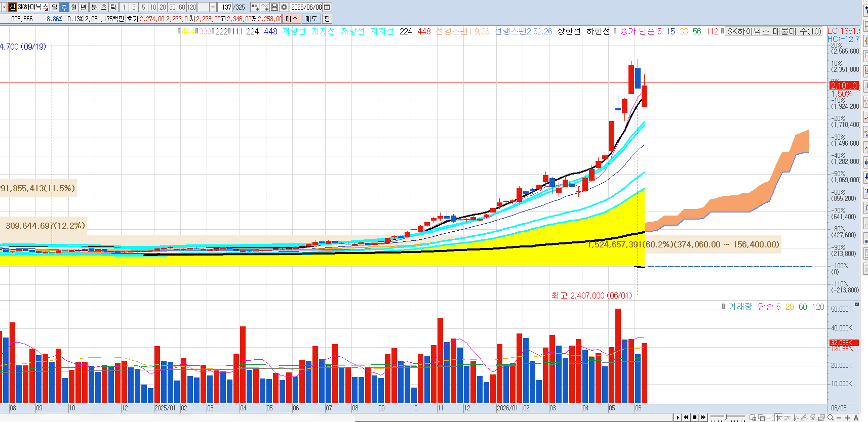Screen dimensions: 868x422
Task: Click the indicator-add line icon in top toolbar
Action: (265, 7)
